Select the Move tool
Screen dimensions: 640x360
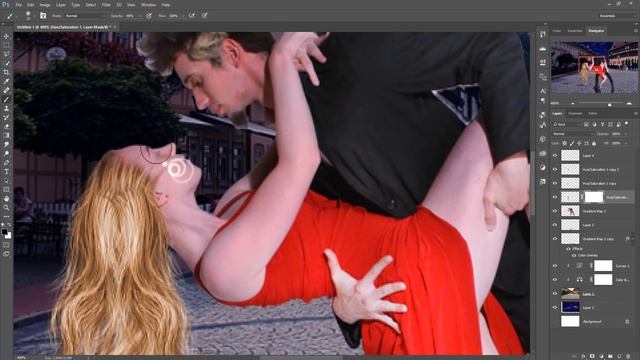tap(6, 36)
